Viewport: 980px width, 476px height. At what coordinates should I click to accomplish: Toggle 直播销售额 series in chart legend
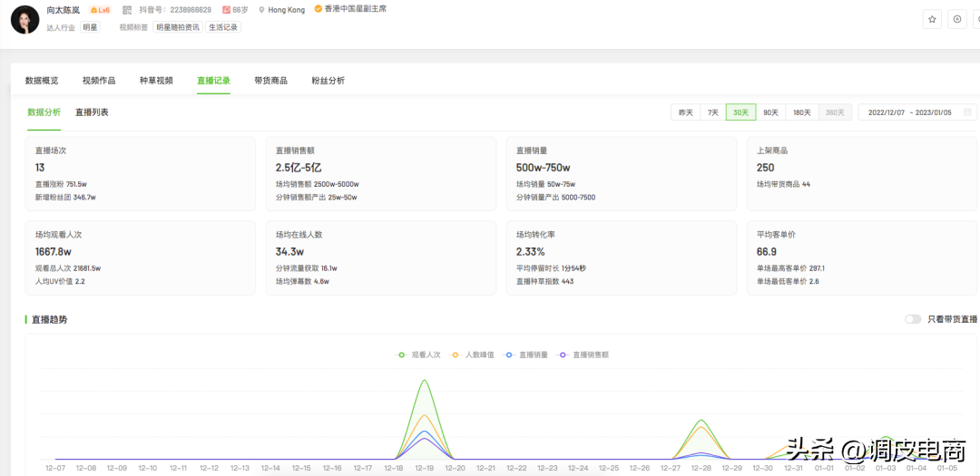[x=583, y=355]
